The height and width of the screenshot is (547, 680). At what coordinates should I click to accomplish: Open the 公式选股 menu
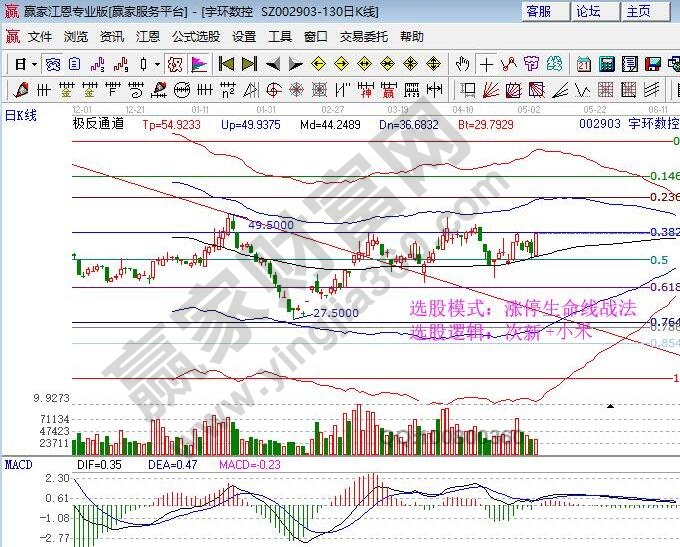(195, 37)
